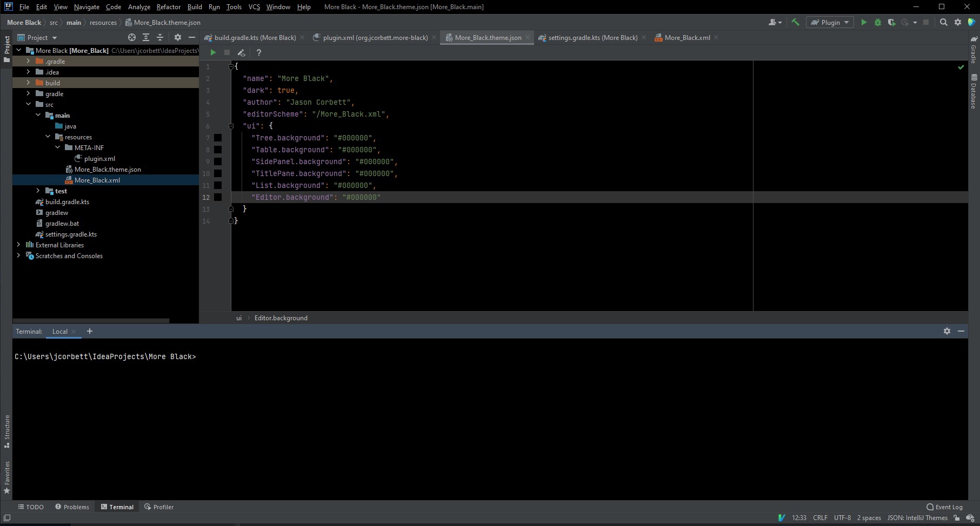Select Opened File with the crosshair icon
The image size is (980, 526).
[131, 37]
